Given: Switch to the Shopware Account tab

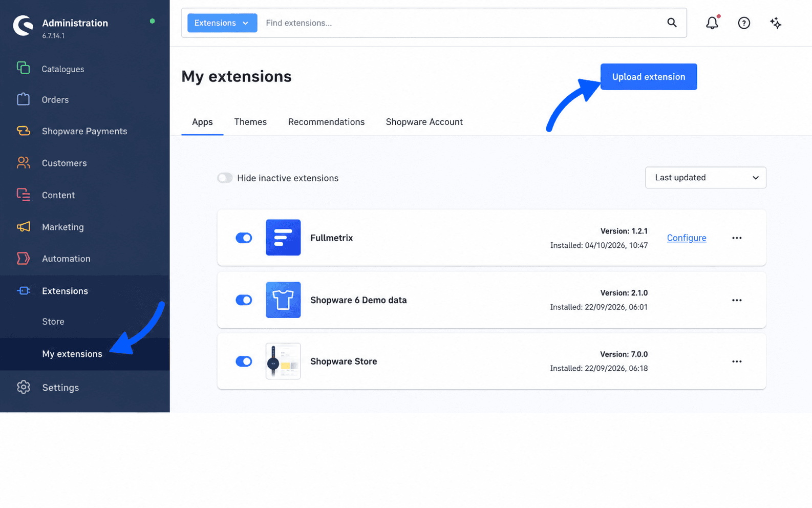Looking at the screenshot, I should coord(424,122).
